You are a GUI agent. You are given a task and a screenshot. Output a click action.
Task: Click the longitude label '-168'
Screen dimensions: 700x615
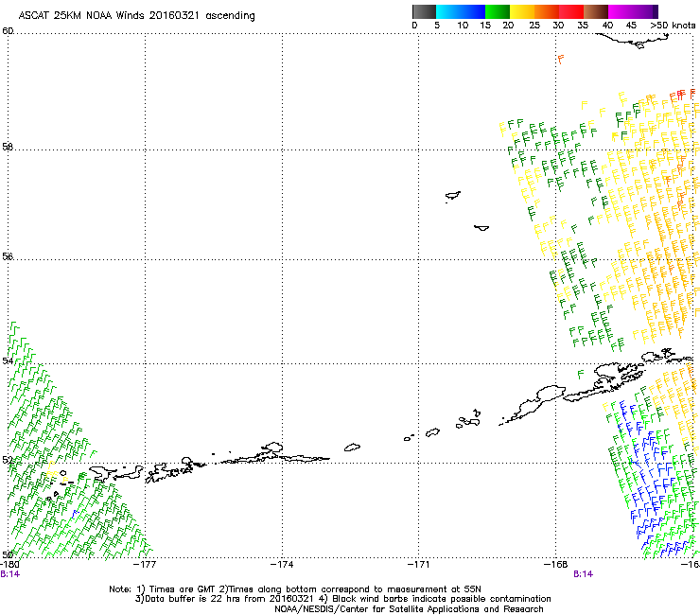click(x=556, y=565)
